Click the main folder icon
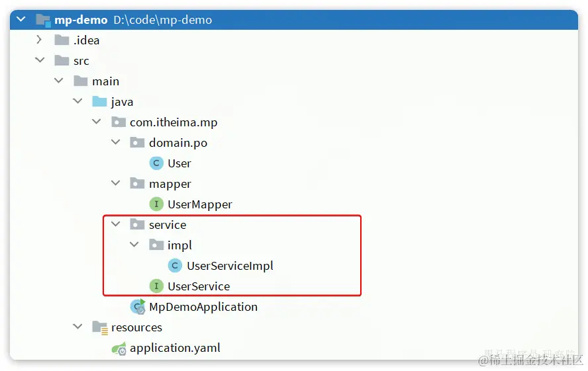 click(x=81, y=81)
